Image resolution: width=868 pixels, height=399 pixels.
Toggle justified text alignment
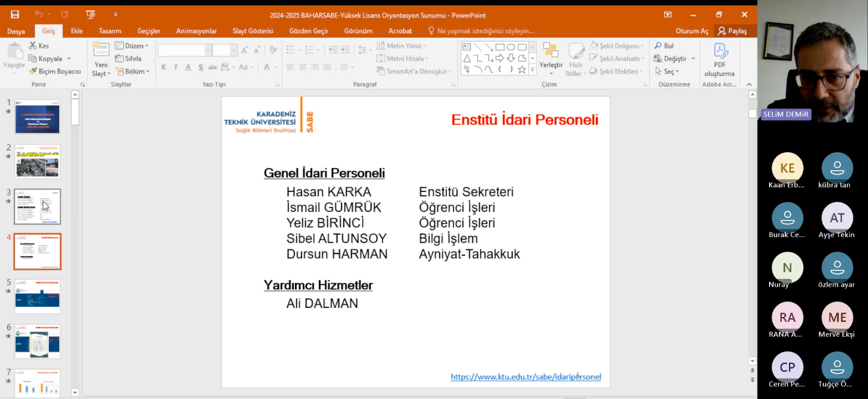click(x=327, y=67)
